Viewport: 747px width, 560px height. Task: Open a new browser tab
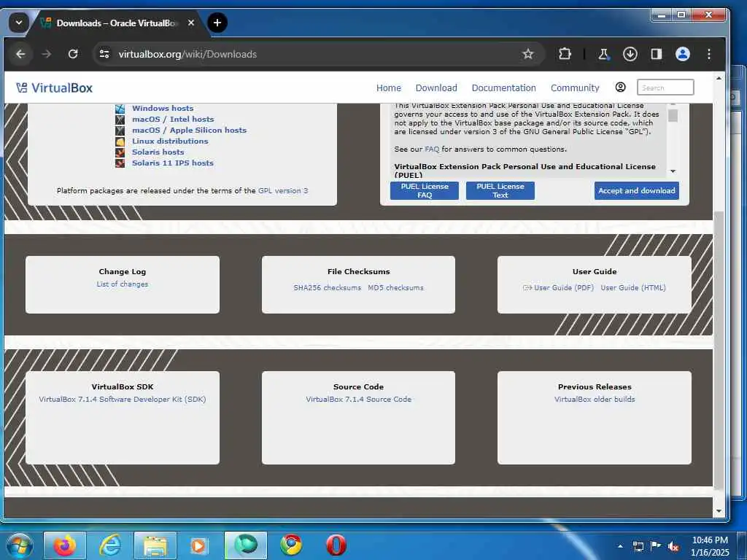pyautogui.click(x=217, y=23)
